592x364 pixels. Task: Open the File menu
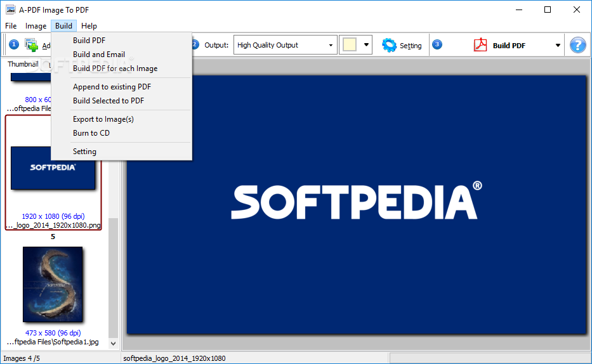pos(11,25)
